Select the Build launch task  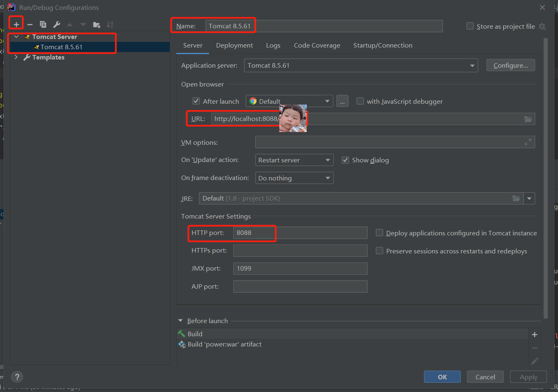[x=353, y=334]
